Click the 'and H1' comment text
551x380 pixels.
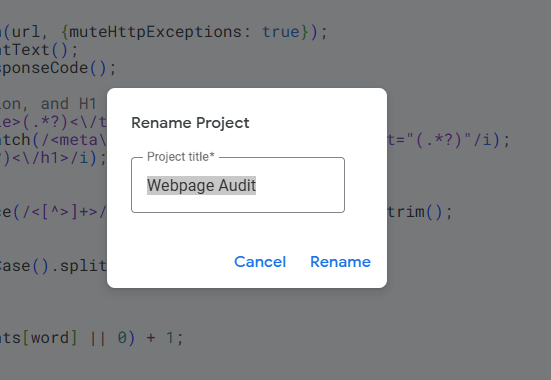pos(69,104)
